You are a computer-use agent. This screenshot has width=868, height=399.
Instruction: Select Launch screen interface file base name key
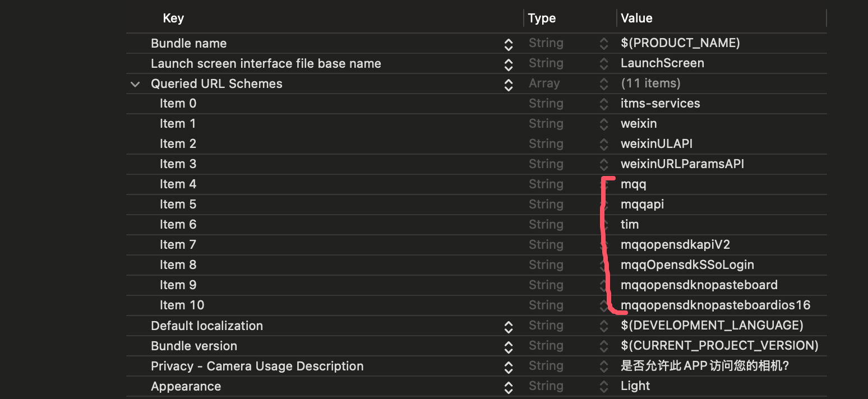pos(266,64)
